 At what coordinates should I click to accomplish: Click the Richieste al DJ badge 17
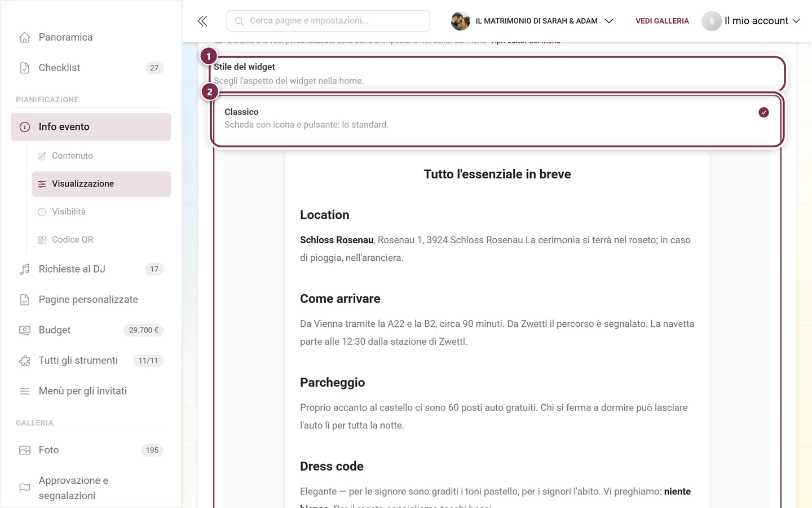(x=154, y=269)
